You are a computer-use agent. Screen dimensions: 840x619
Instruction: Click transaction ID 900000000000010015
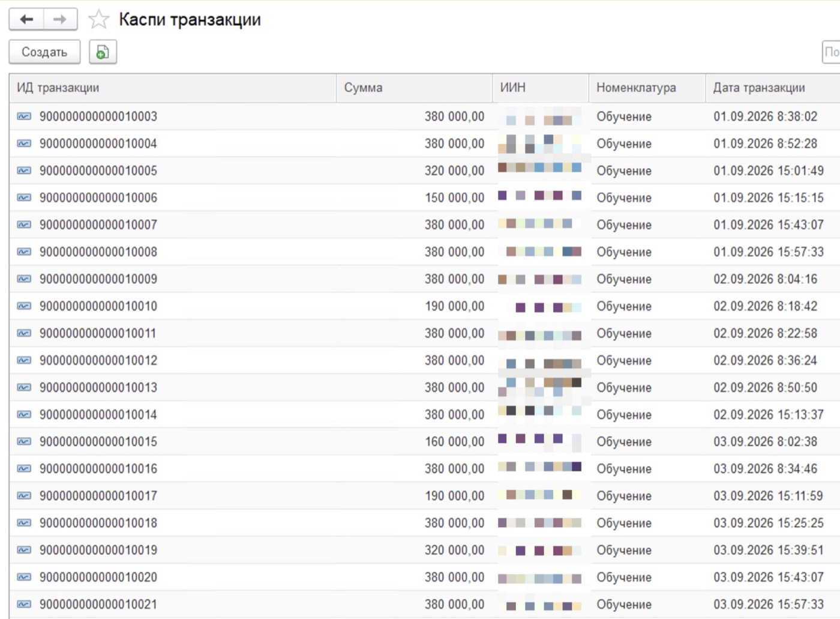coord(98,442)
